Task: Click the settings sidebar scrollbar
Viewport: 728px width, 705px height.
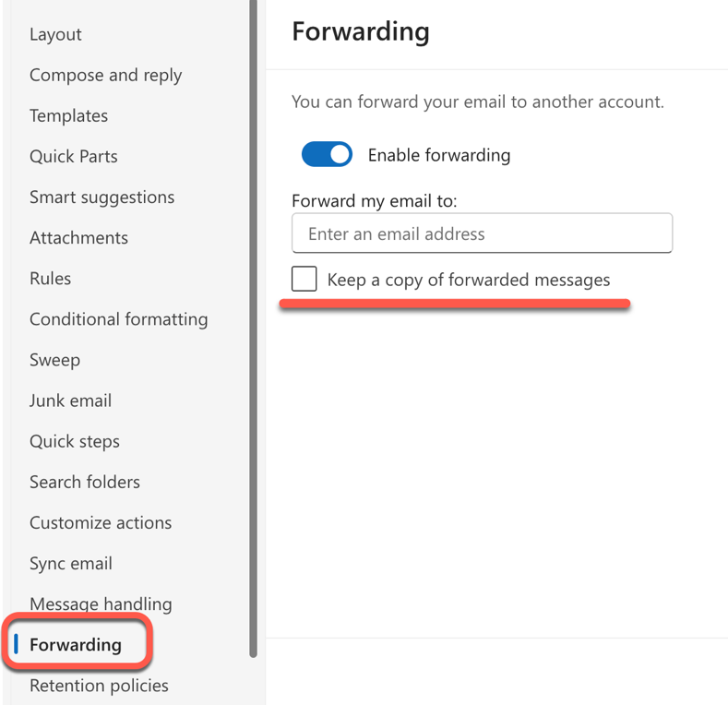Action: pos(253,323)
